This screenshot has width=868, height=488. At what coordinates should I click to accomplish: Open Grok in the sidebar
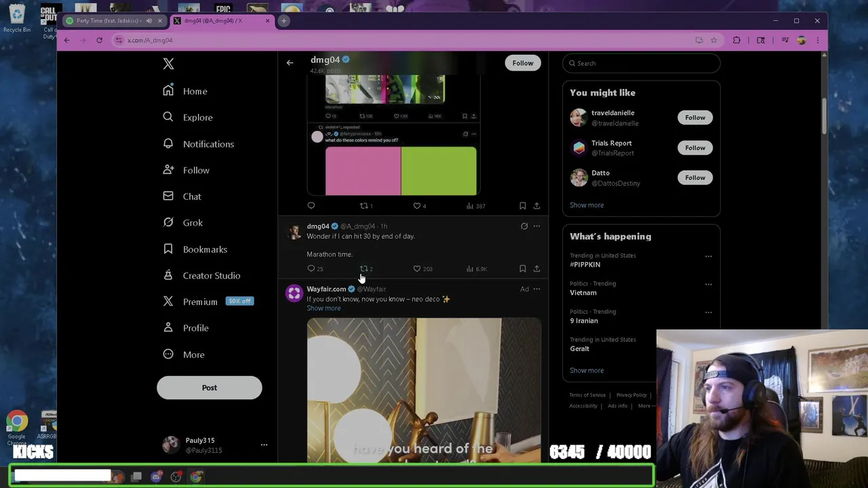click(183, 222)
